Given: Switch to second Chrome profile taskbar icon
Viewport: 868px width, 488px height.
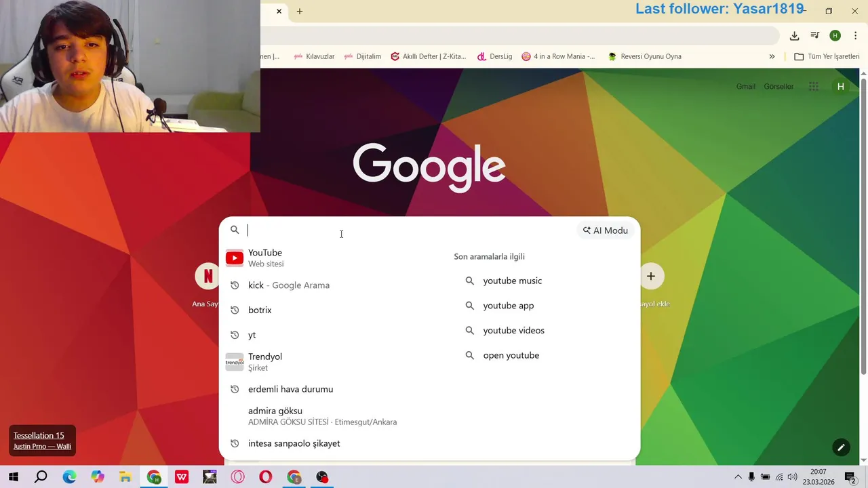Looking at the screenshot, I should pos(294,477).
